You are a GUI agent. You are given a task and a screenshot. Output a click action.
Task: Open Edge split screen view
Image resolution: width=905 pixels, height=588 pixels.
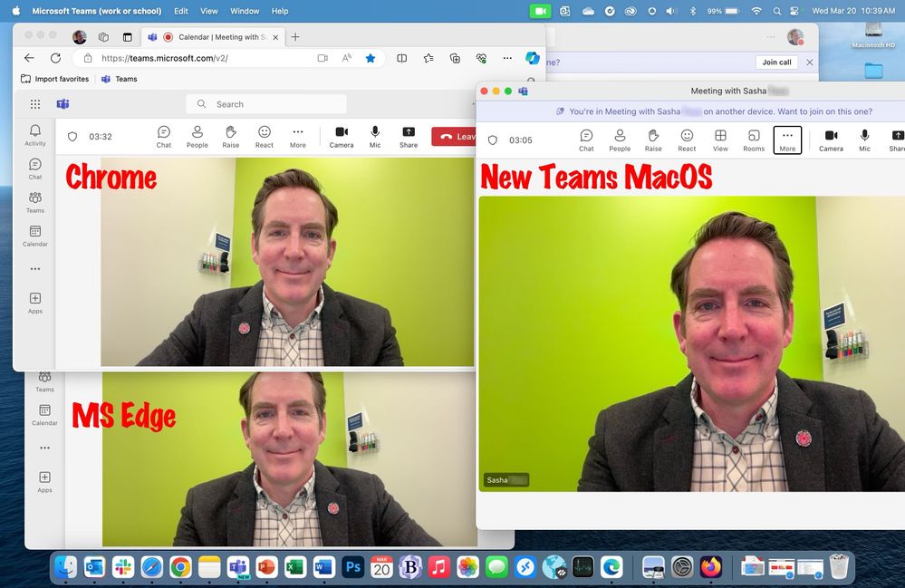(x=401, y=58)
